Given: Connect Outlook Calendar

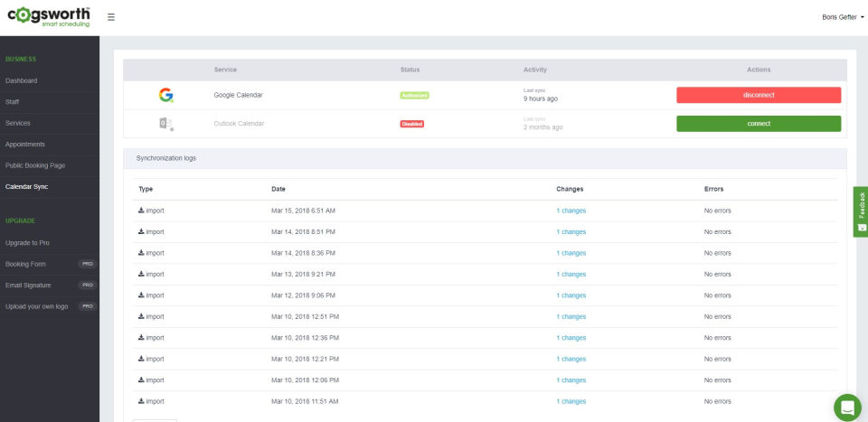Looking at the screenshot, I should tap(759, 124).
